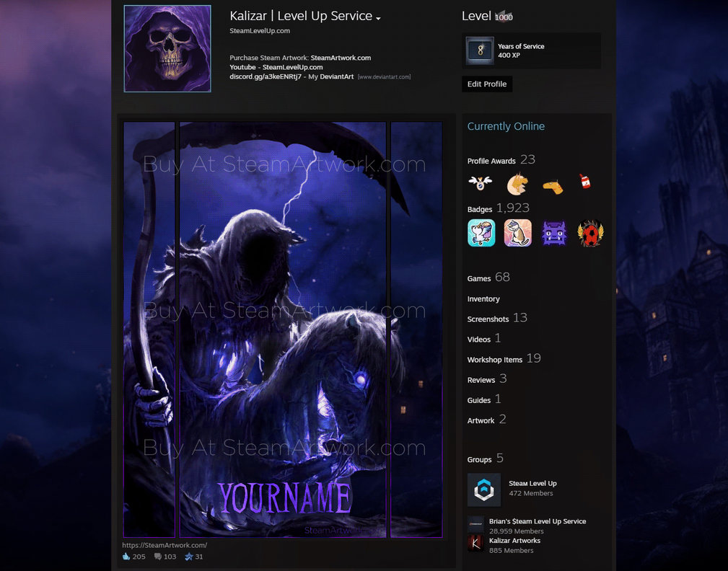Open the Steam Level Up group name
The height and width of the screenshot is (571, 728).
pos(532,483)
